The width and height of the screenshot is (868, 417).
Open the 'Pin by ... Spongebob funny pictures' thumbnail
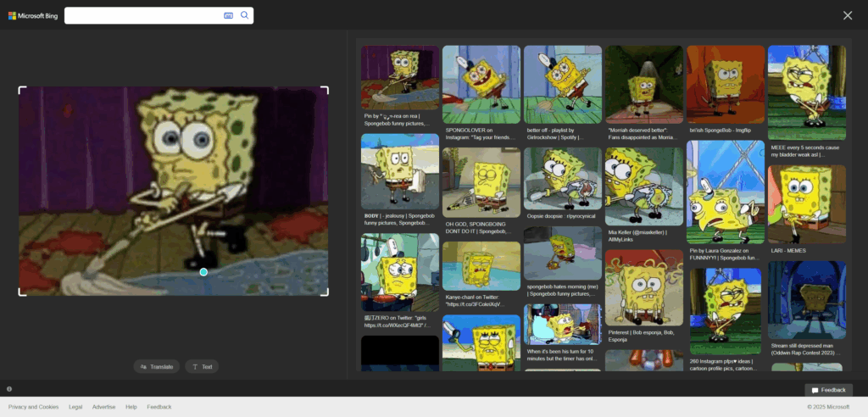tap(400, 77)
